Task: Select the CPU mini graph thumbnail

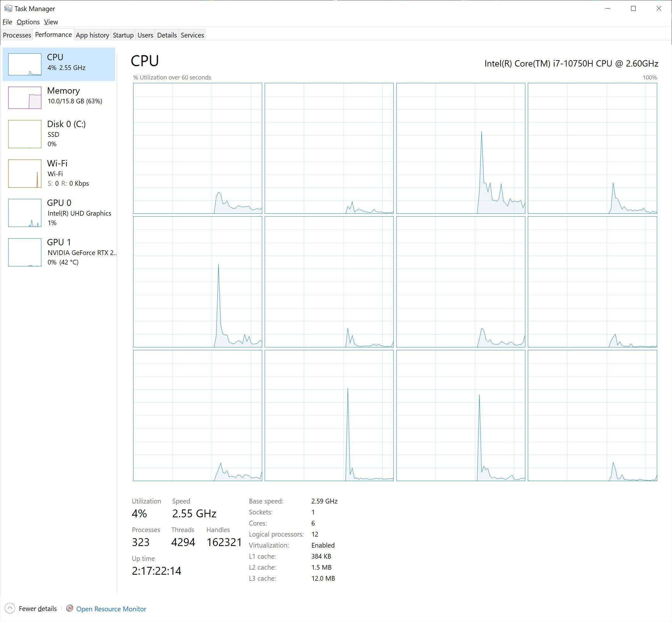Action: (x=25, y=64)
